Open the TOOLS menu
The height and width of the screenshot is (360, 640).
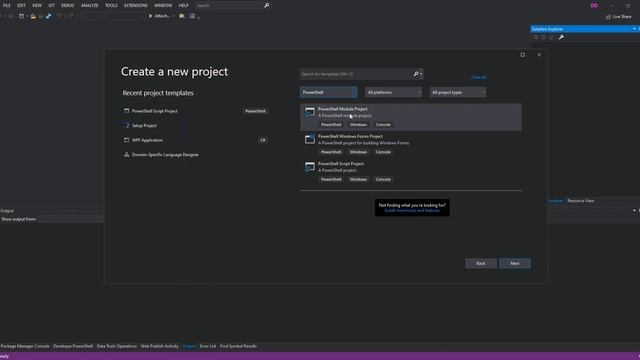click(x=111, y=5)
